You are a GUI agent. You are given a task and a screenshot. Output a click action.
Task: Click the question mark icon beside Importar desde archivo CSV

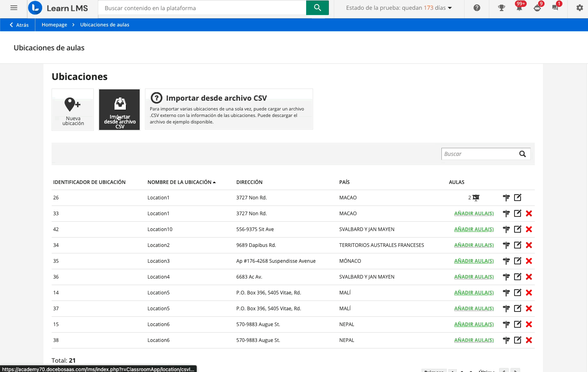156,98
